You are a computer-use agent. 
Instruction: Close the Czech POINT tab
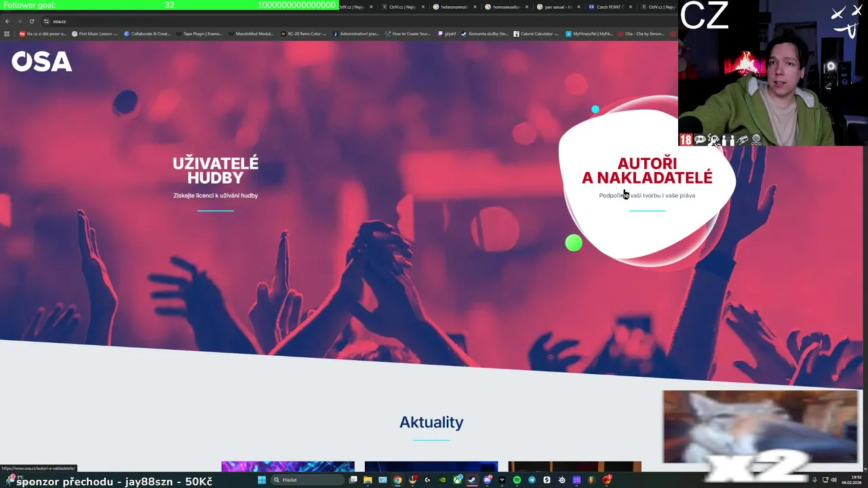click(631, 7)
